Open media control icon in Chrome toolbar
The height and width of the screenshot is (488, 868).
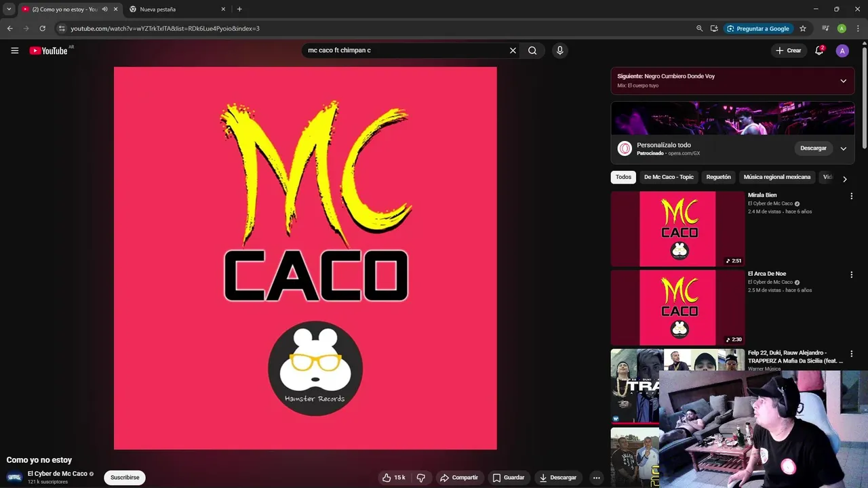point(825,28)
